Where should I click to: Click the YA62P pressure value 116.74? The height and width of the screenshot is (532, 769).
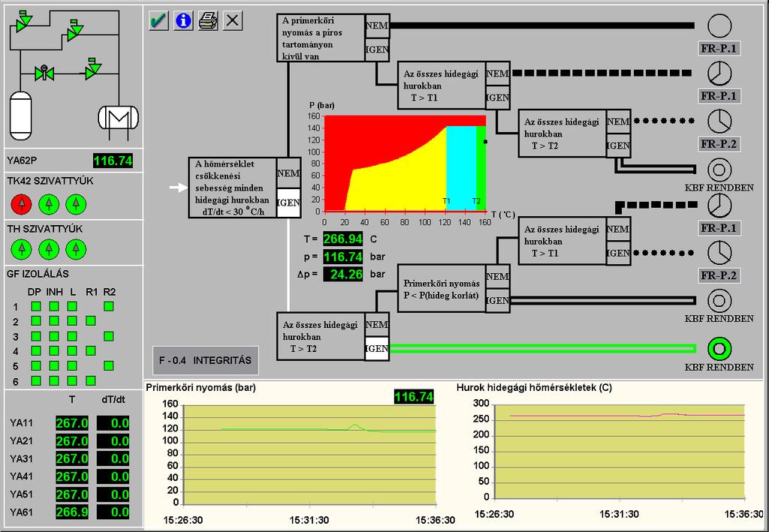pyautogui.click(x=113, y=161)
